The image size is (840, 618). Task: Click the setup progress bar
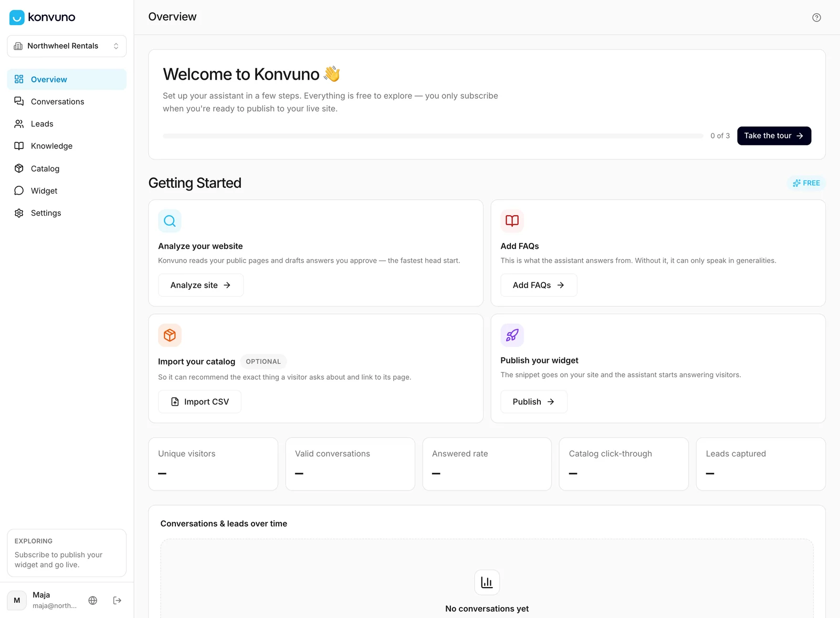[433, 136]
